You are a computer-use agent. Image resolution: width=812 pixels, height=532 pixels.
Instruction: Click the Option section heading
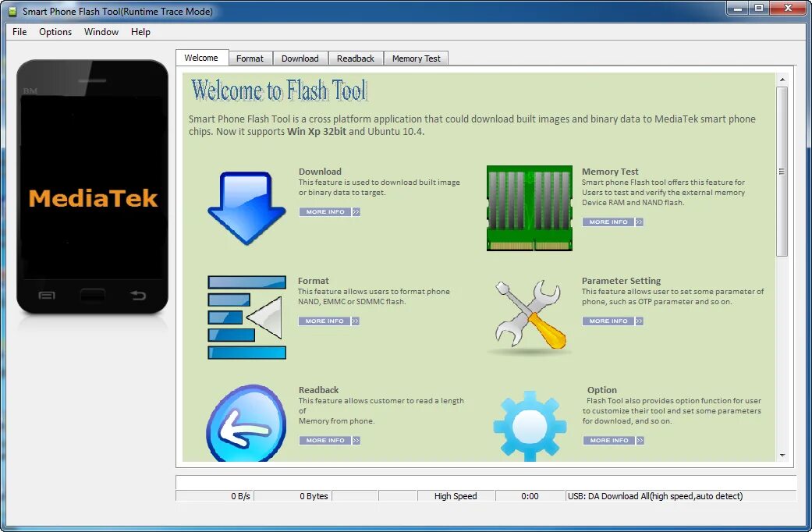tap(601, 390)
